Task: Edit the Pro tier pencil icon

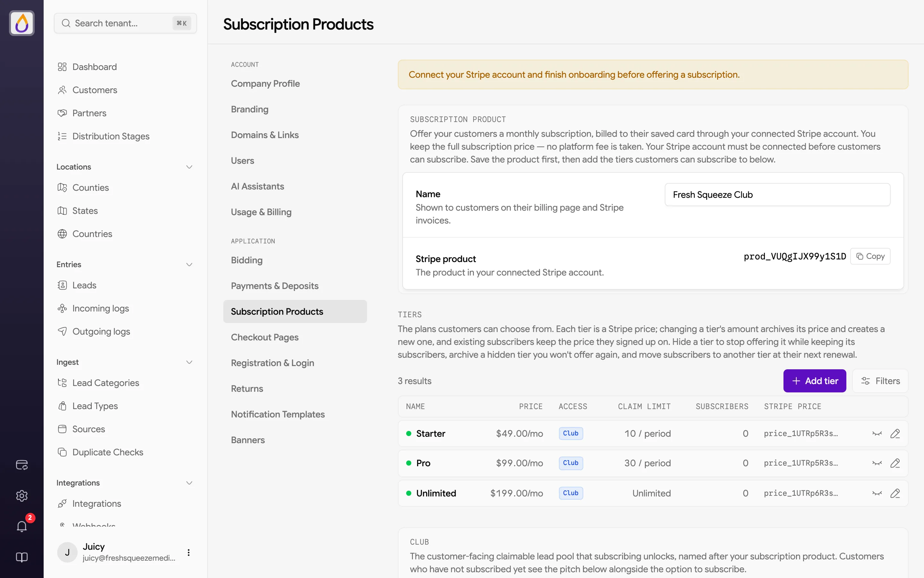Action: [895, 463]
